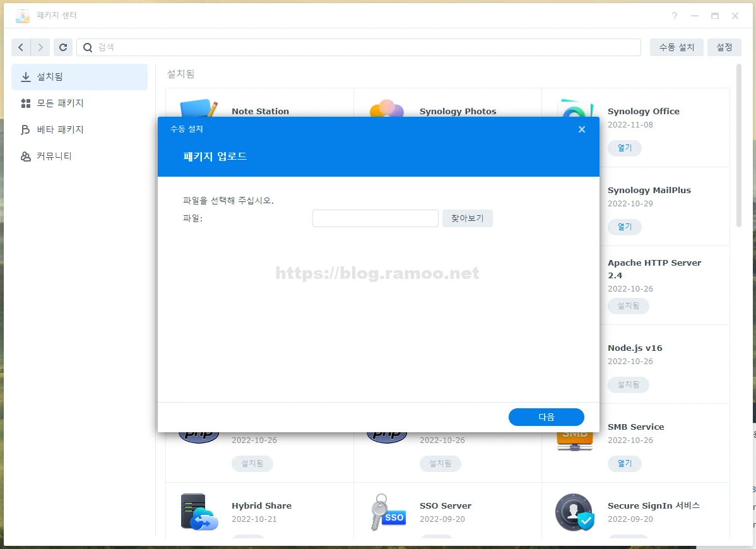Click the Synology Photos icon
This screenshot has height=549, width=756.
[x=387, y=108]
